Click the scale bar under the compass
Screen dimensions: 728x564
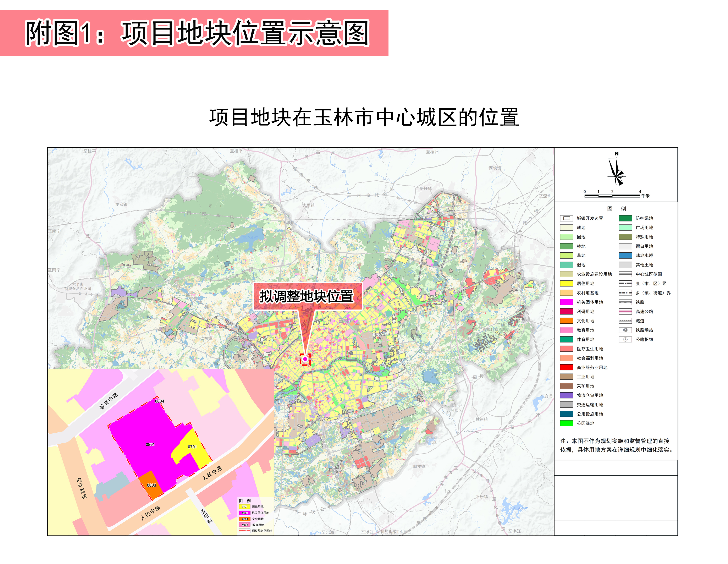click(612, 196)
